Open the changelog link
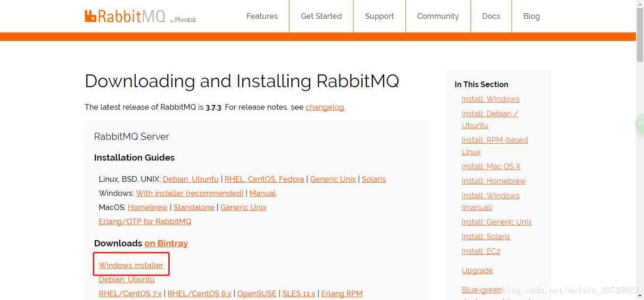 tap(325, 107)
